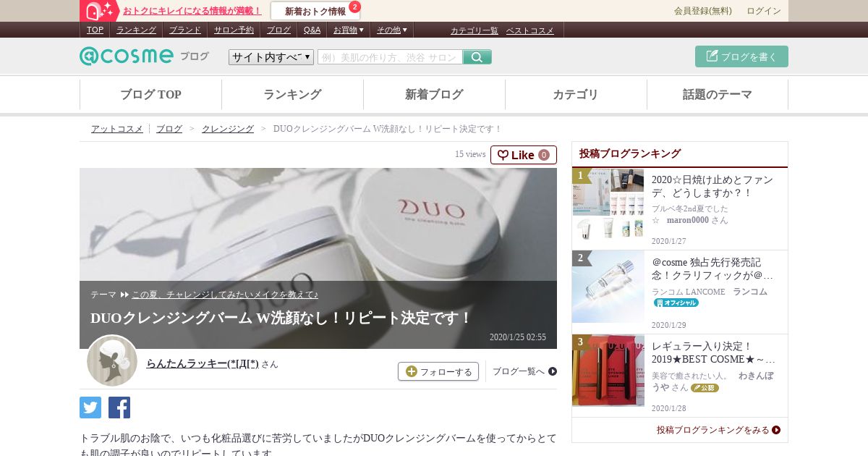The image size is (868, 456).
Task: Open post 2020☆日焼け止めとファンデ
Action: coord(712,186)
